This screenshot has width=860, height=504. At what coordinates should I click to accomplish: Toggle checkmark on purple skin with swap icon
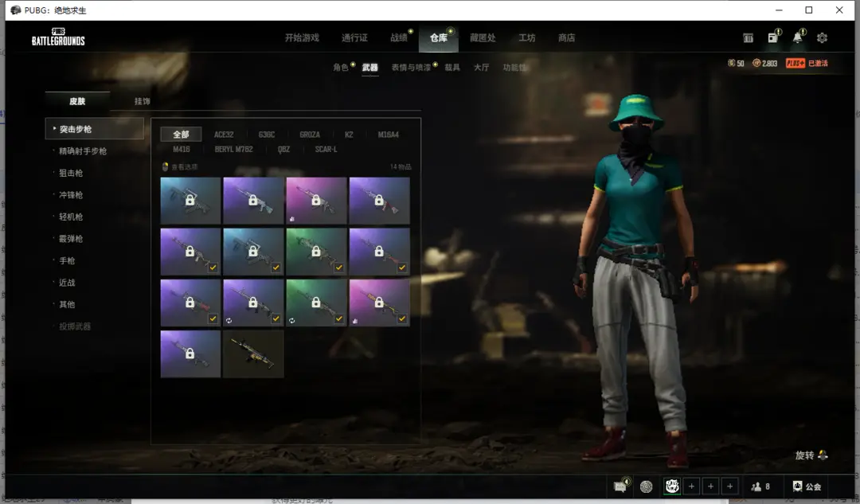[x=276, y=318]
